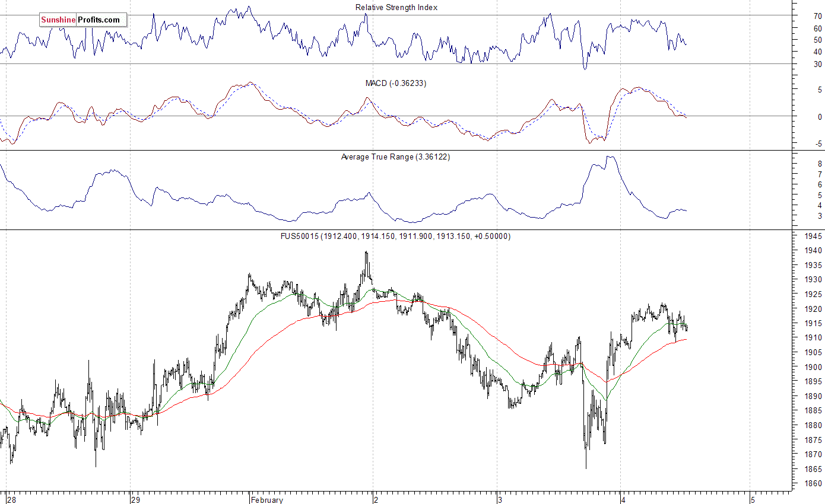The height and width of the screenshot is (504, 825).
Task: Click the price axis label 1945
Action: tap(813, 237)
